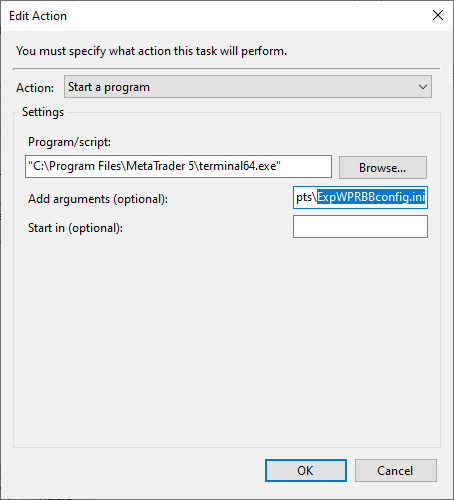The height and width of the screenshot is (500, 454).
Task: Place cursor before 'pts\' in arguments field
Action: click(296, 197)
